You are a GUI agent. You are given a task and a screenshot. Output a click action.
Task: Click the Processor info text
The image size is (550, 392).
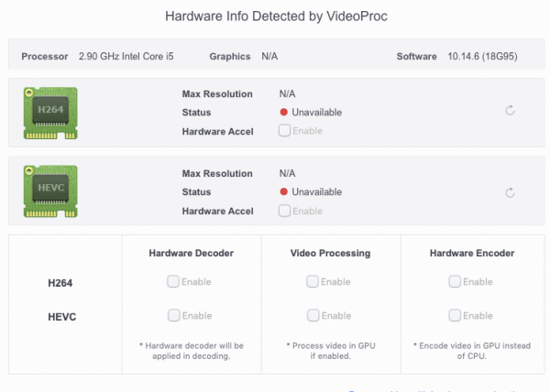126,57
